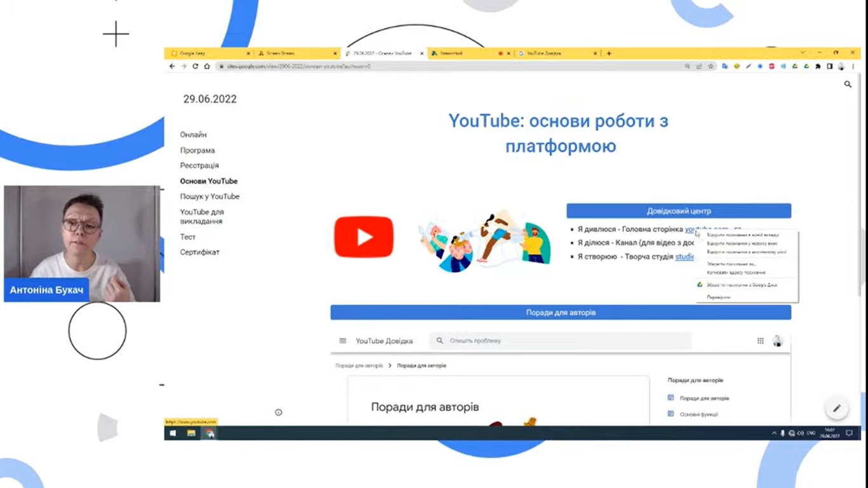
Task: Click the first Поради для авторів breadcrumb
Action: point(359,366)
